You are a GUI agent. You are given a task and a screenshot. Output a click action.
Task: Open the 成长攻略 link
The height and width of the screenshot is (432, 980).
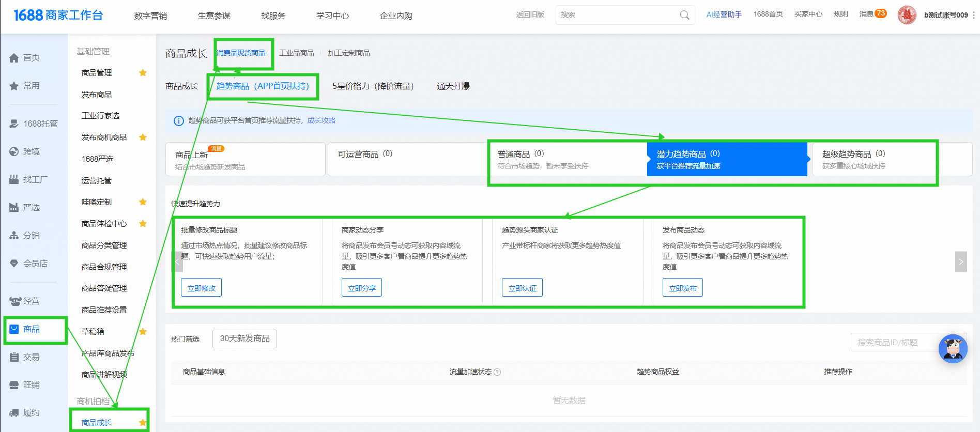tap(321, 120)
